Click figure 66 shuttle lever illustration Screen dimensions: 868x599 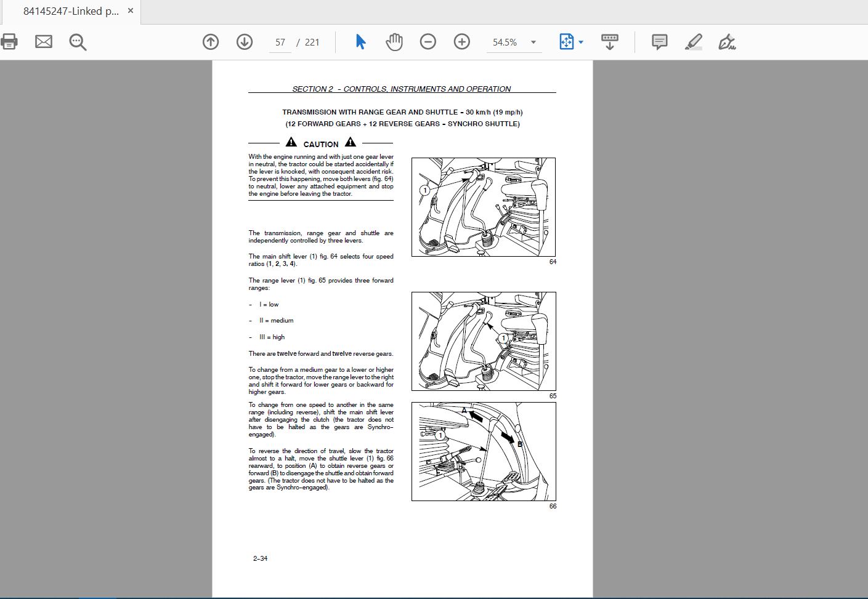pyautogui.click(x=484, y=451)
